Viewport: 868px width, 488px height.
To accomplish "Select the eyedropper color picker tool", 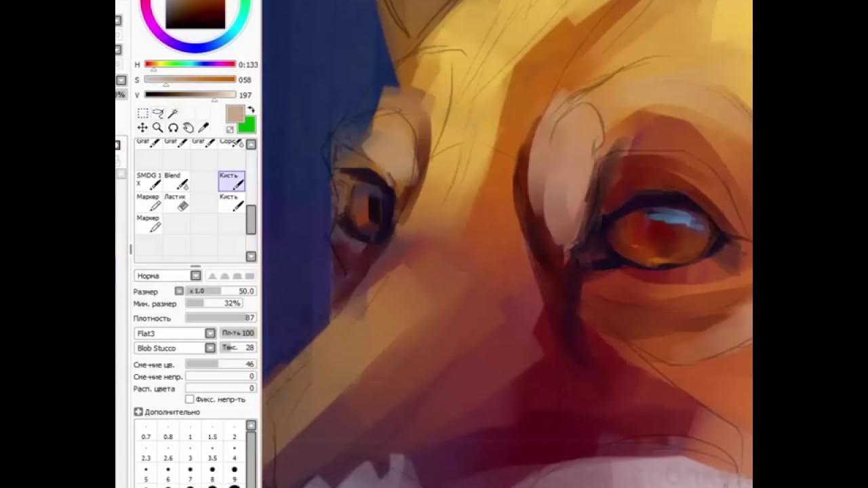I will 203,127.
